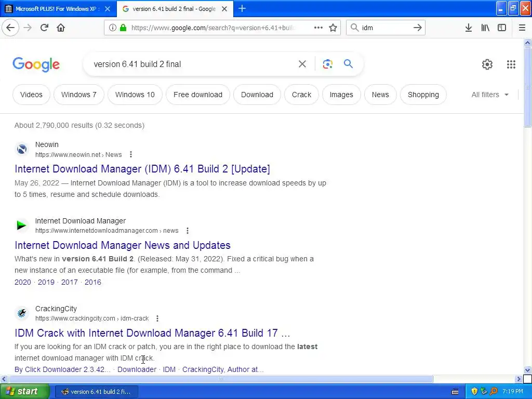
Task: Toggle the sidebar view icon
Action: point(502,28)
